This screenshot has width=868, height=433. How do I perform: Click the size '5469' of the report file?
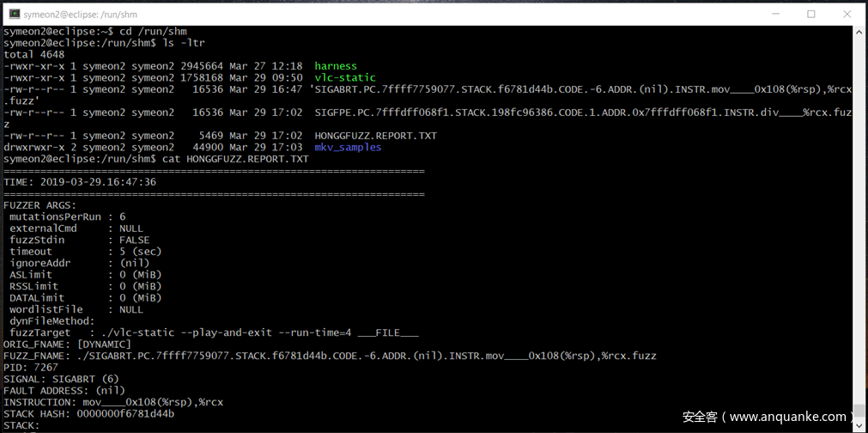click(211, 136)
